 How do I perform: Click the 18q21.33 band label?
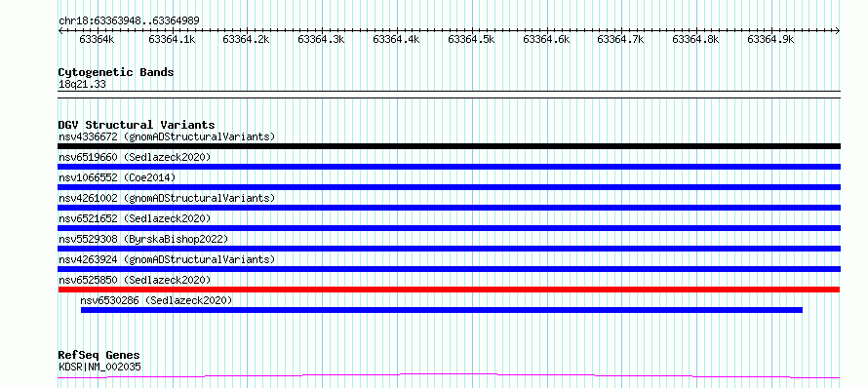pos(82,84)
